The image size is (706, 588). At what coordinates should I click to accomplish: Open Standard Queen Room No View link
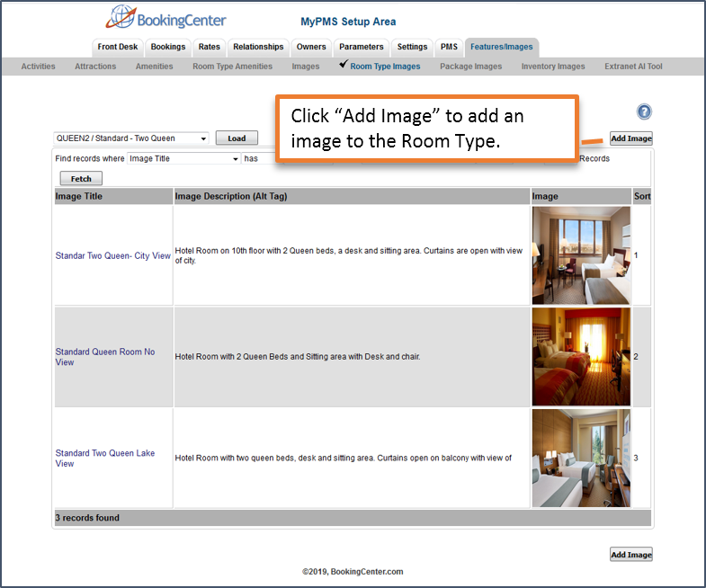coord(105,357)
